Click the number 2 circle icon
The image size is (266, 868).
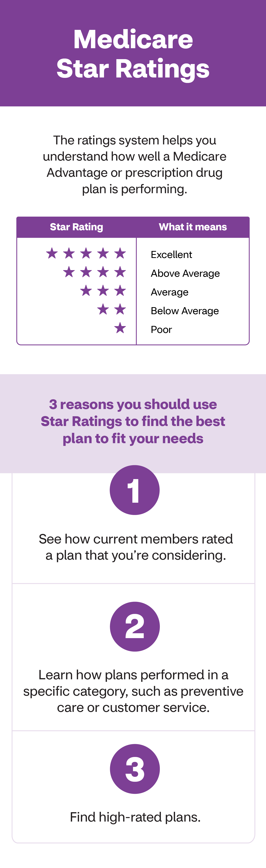pos(134,626)
